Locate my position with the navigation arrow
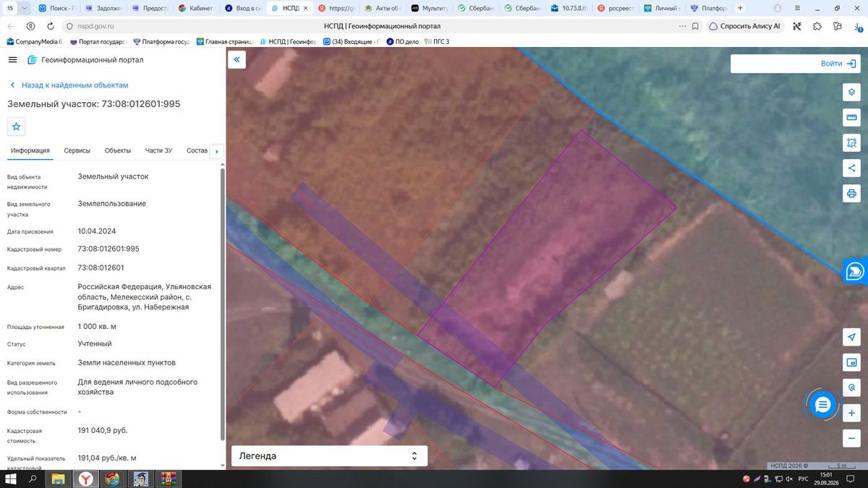Viewport: 868px width, 488px height. (851, 338)
